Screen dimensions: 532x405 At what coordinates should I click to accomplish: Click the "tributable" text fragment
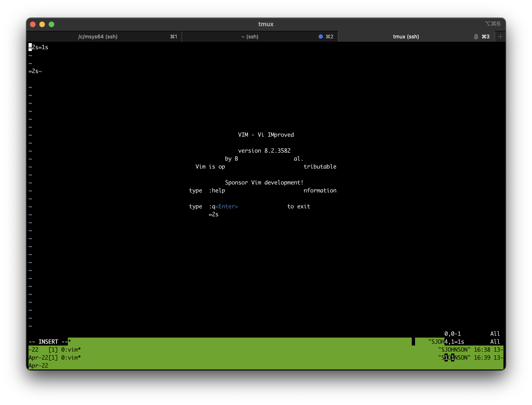point(320,167)
